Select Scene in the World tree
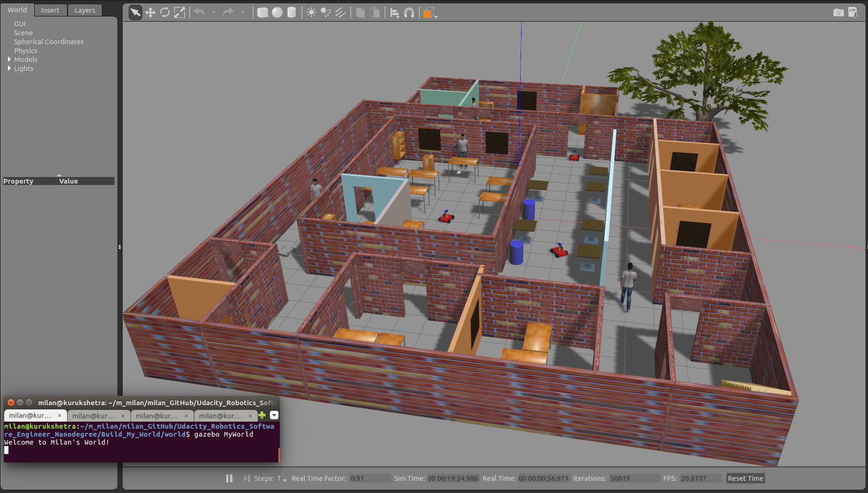 [x=23, y=33]
